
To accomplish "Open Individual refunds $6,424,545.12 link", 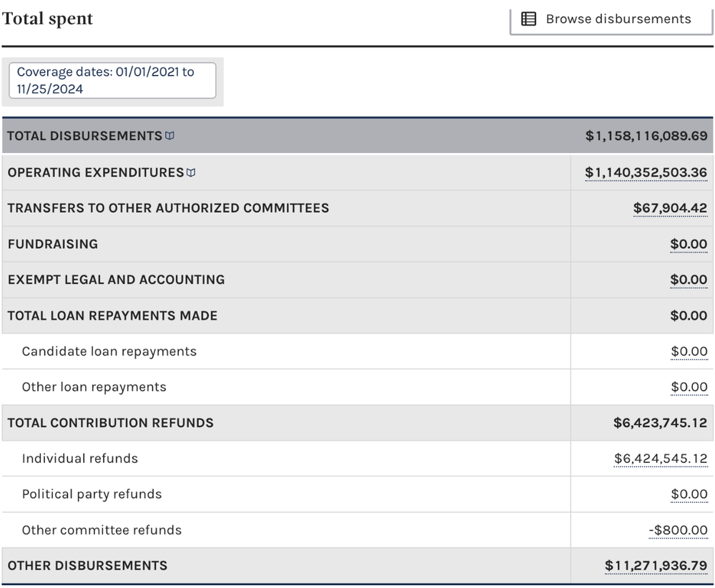I will point(661,459).
